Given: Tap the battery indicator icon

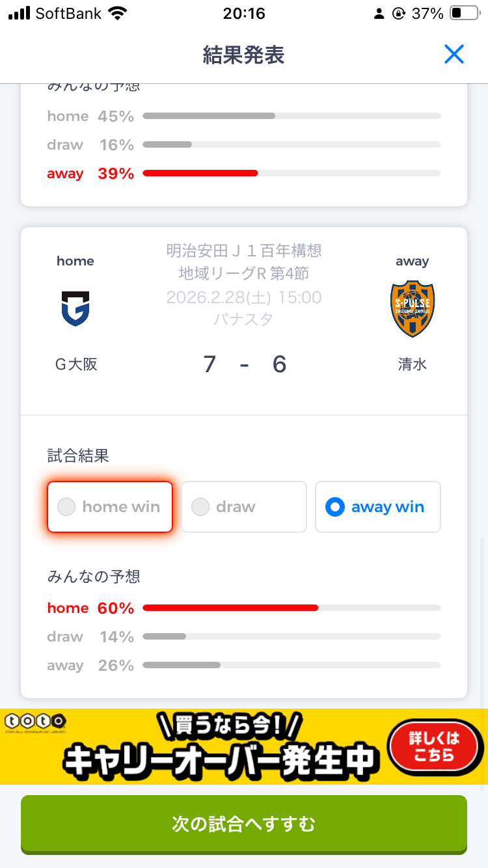Looking at the screenshot, I should pos(465,14).
